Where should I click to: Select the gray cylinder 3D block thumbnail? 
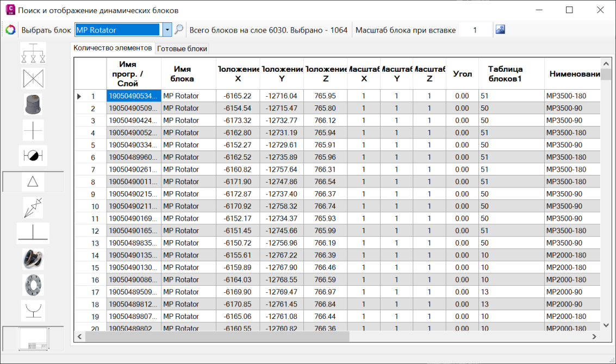(33, 104)
